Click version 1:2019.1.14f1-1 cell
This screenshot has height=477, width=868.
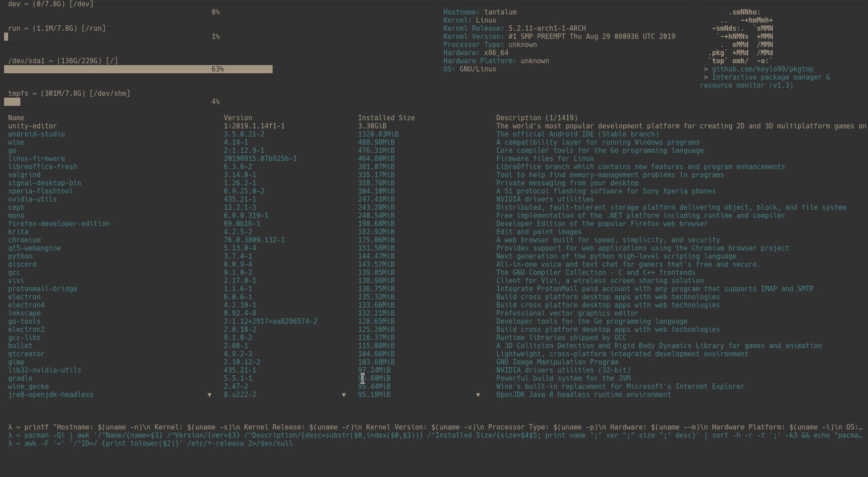254,126
